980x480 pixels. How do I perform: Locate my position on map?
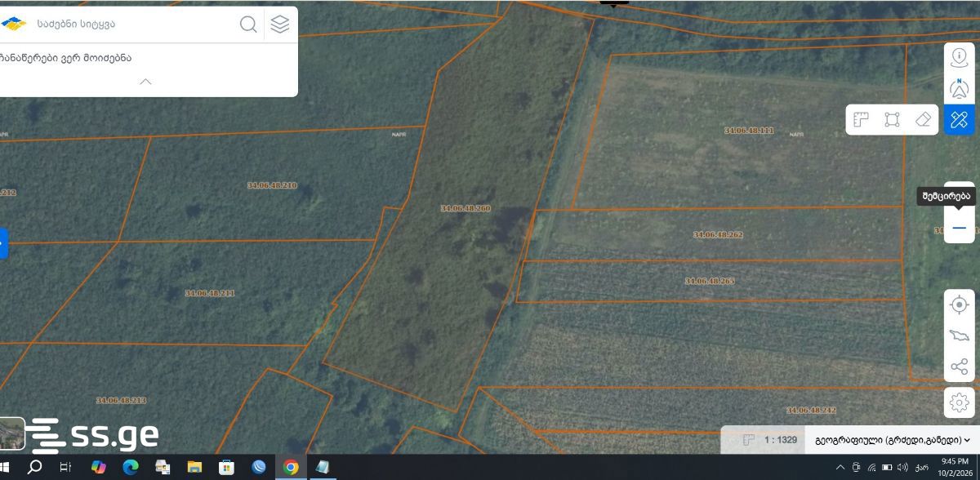(x=960, y=305)
